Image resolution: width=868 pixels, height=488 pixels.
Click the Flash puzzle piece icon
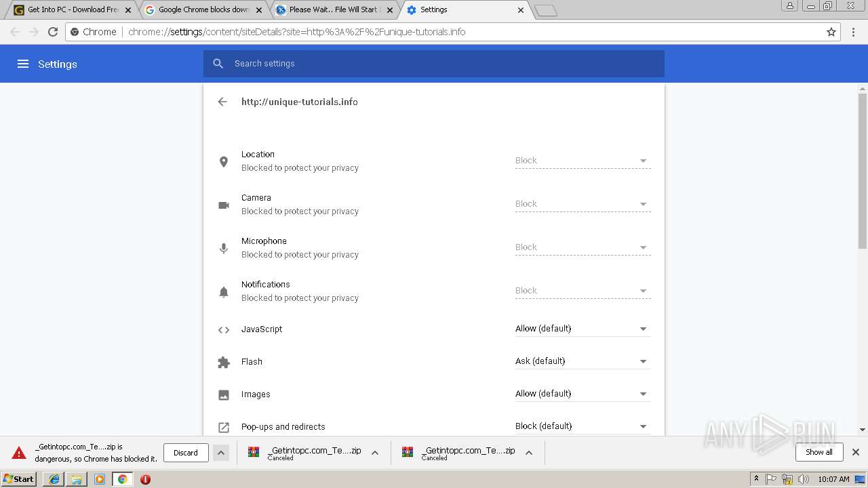pyautogui.click(x=224, y=363)
